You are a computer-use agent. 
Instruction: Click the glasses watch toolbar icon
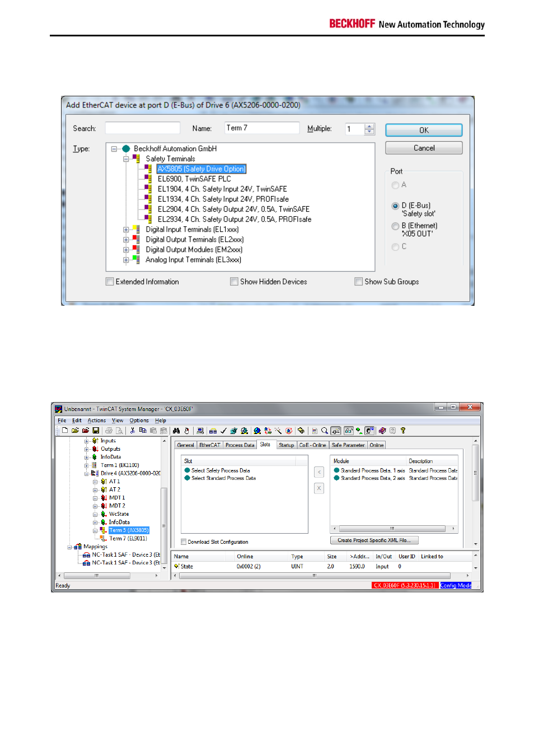[349, 431]
